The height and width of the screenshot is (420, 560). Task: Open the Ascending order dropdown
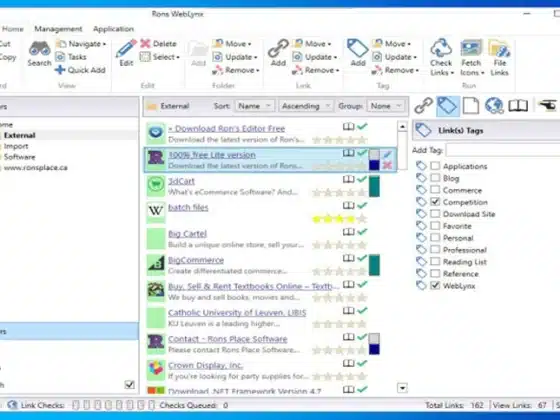pos(306,106)
